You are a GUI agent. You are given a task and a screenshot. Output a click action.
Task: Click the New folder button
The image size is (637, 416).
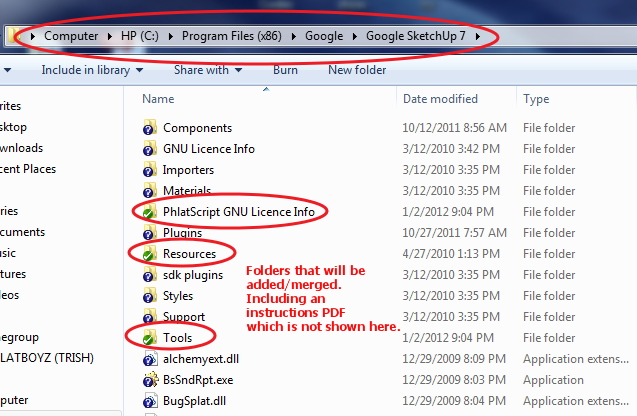coord(357,71)
